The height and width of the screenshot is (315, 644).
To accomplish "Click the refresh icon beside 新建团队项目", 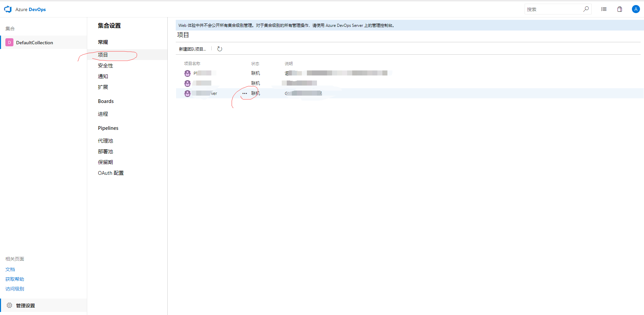I will 220,49.
